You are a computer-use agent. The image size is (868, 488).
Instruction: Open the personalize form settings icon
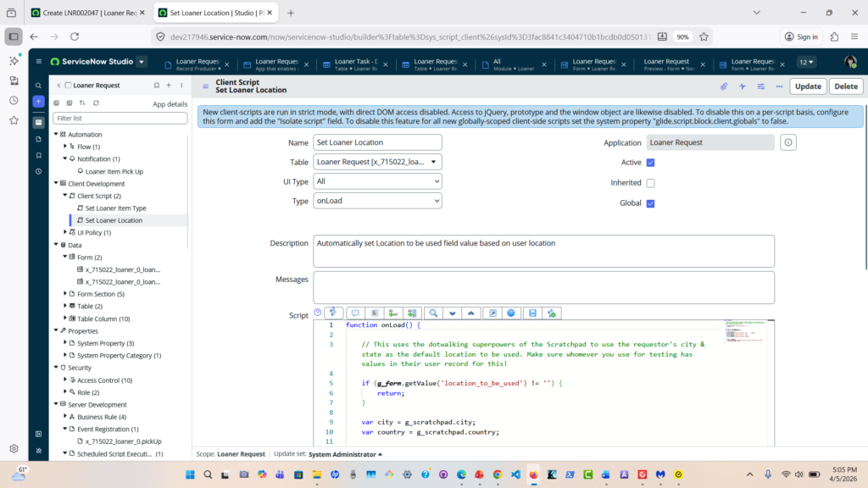759,86
